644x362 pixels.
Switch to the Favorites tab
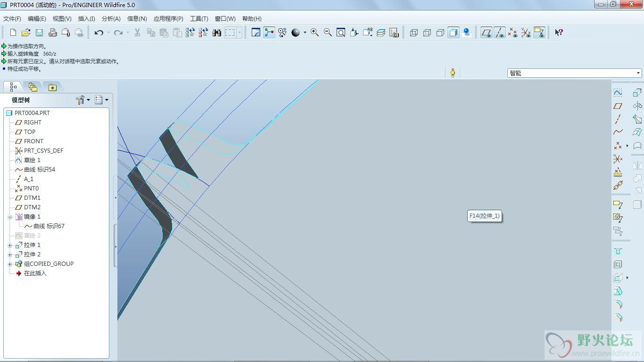pos(52,87)
